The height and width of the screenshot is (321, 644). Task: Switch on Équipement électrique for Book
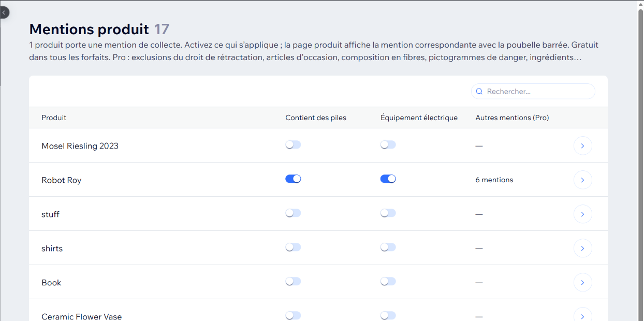[x=388, y=282]
